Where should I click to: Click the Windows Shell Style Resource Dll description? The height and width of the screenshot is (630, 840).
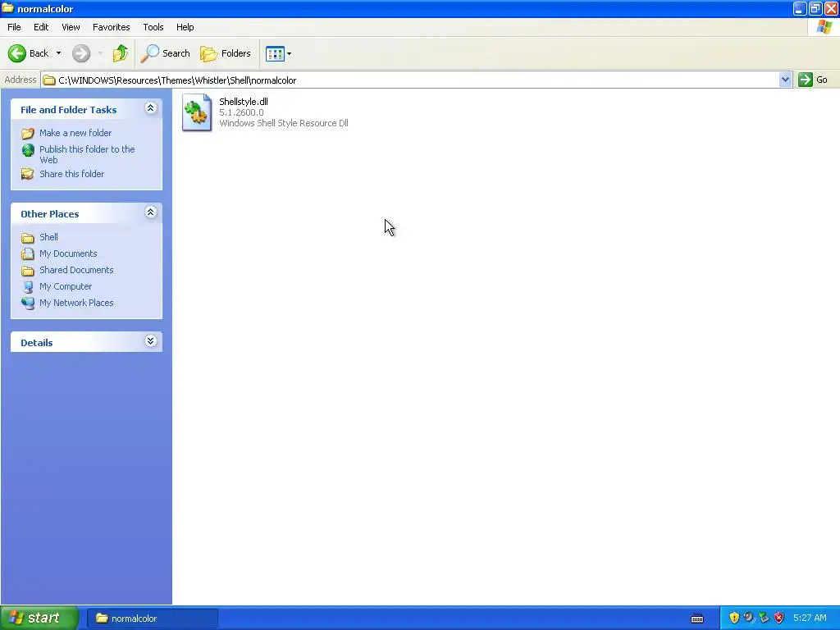(283, 123)
